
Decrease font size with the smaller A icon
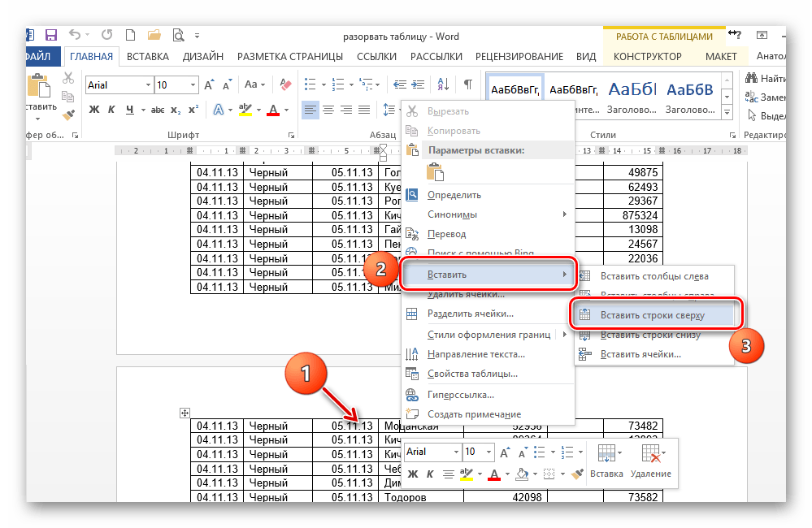pos(227,85)
